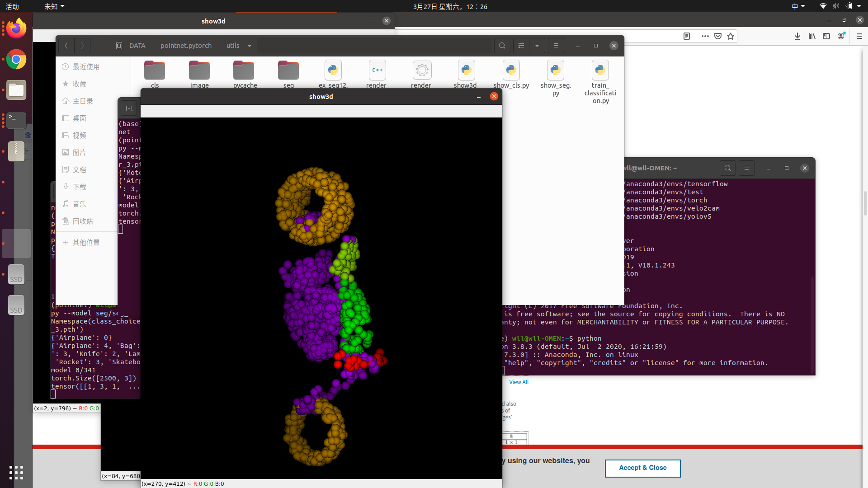The image size is (868, 488).
Task: Open system menu via battery indicator arrow
Action: tap(859, 6)
